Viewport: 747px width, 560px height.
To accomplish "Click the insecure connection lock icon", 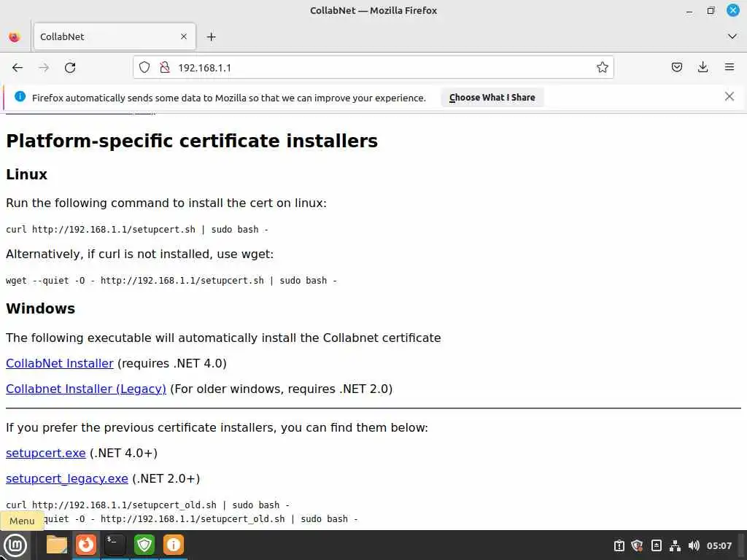I will (x=165, y=68).
